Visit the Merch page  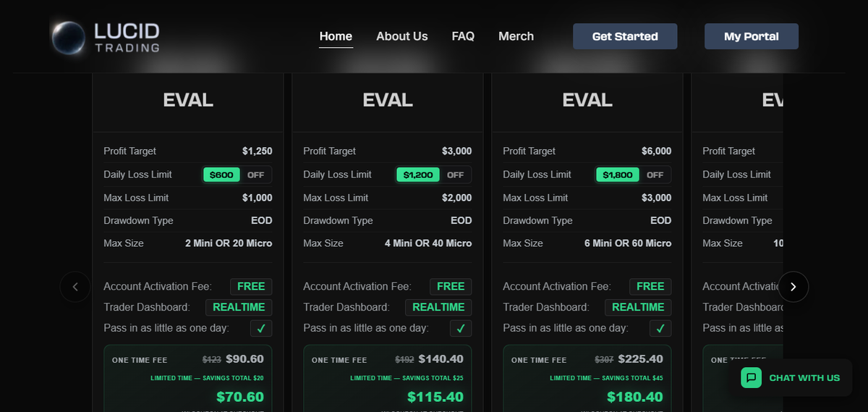[x=516, y=36]
